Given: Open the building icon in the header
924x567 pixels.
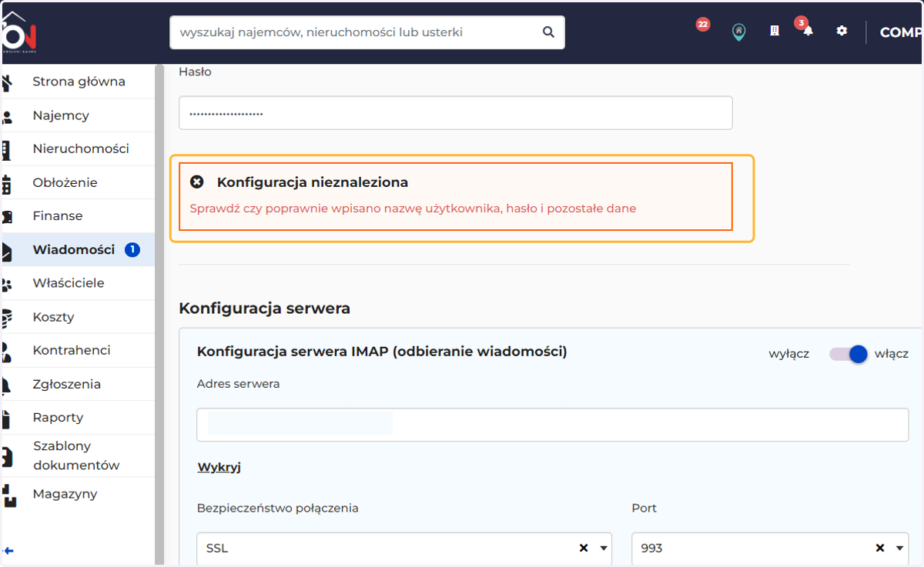Looking at the screenshot, I should [x=775, y=31].
